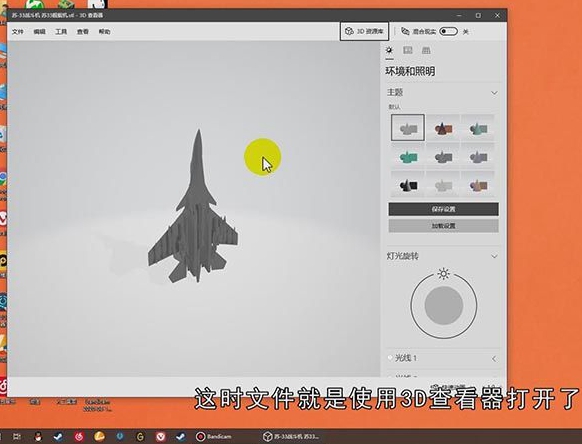582x444 pixels.
Task: Select the pale white theme thumbnail
Action: point(443,184)
